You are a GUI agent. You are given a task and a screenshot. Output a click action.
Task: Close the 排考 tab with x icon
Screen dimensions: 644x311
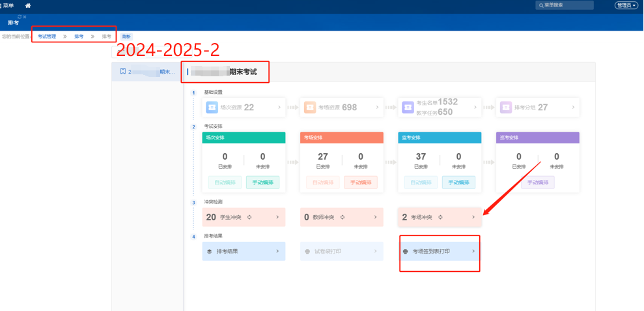click(x=25, y=16)
